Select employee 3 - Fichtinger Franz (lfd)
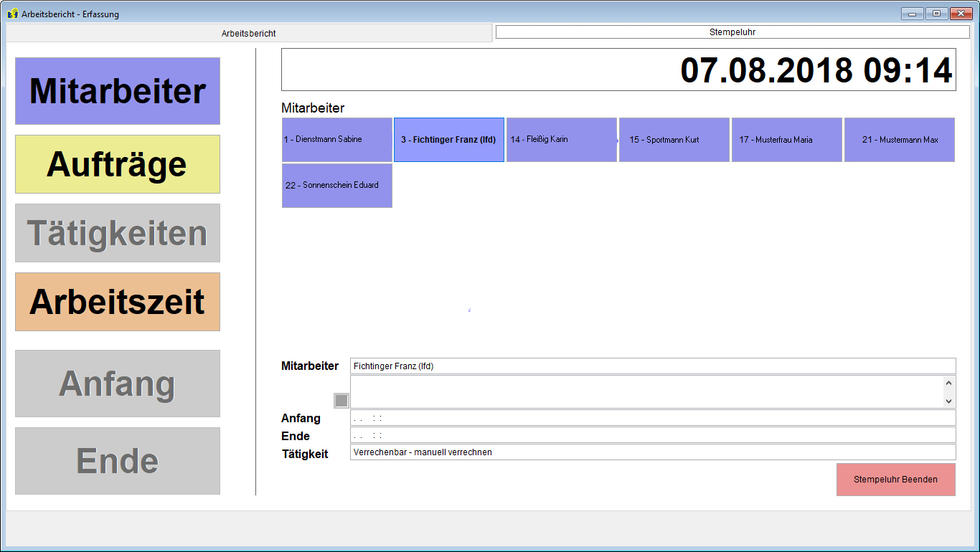 pos(449,140)
